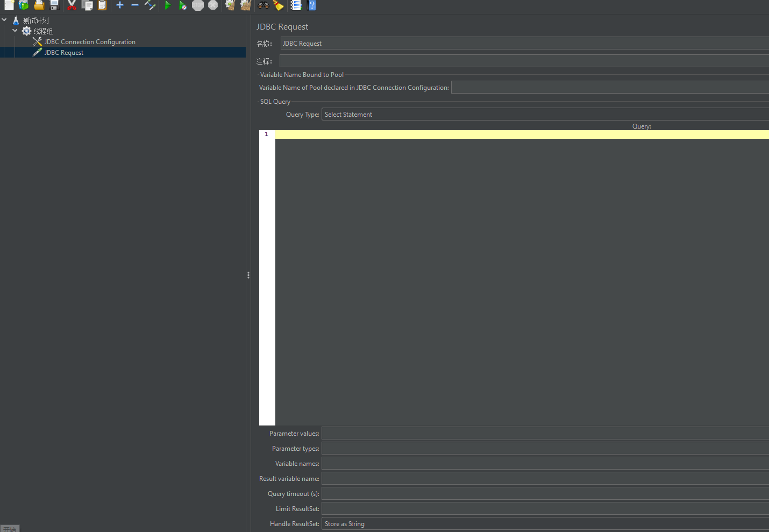
Task: Click the Toggle enable/disable icon
Action: (150, 5)
